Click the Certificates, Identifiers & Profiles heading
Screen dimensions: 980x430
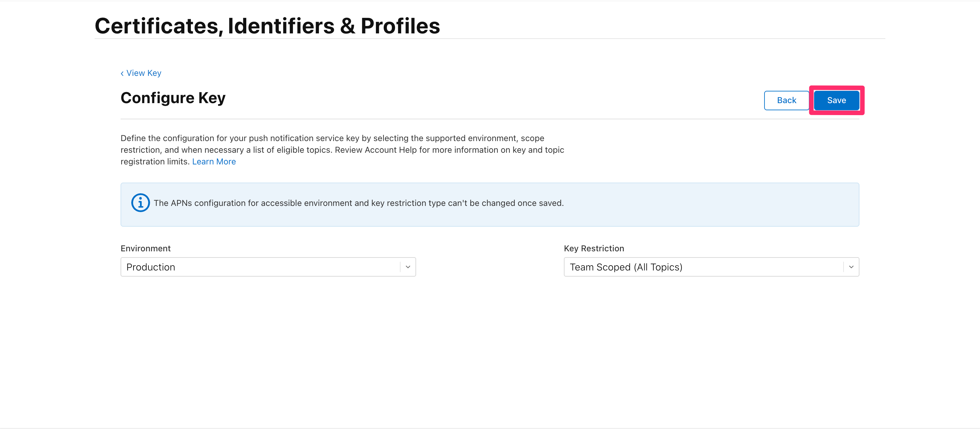click(x=267, y=26)
